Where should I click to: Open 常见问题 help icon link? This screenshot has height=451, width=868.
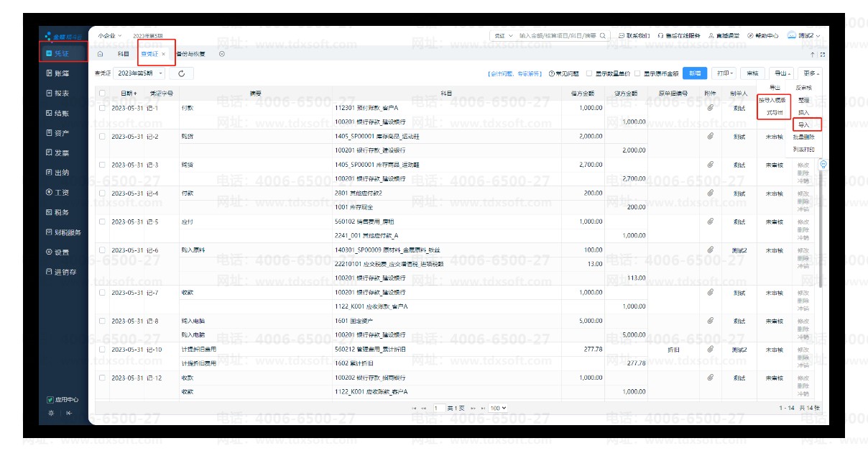pos(563,73)
